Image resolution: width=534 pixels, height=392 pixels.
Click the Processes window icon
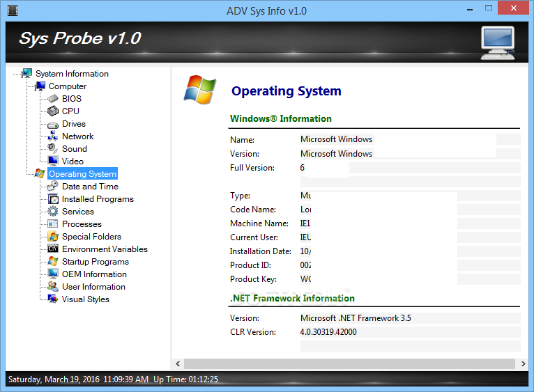[53, 224]
